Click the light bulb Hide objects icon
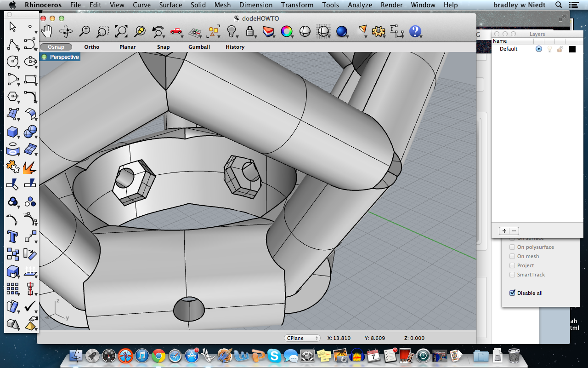The width and height of the screenshot is (588, 368). [232, 31]
